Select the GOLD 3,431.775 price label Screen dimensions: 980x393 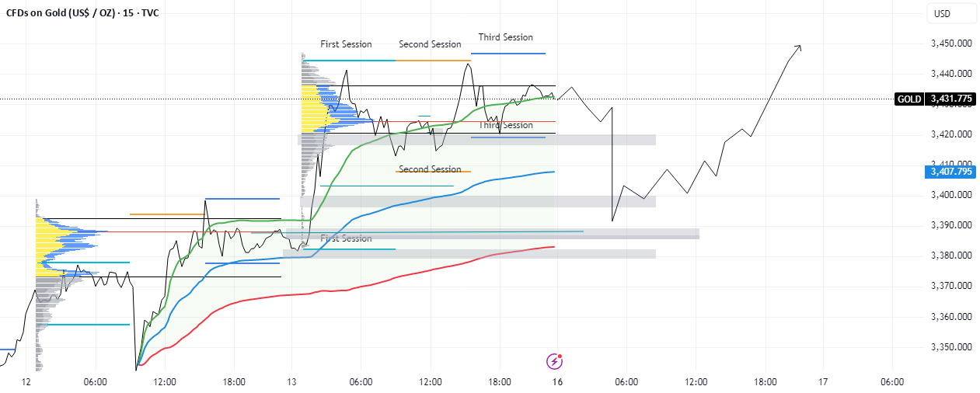coord(934,99)
